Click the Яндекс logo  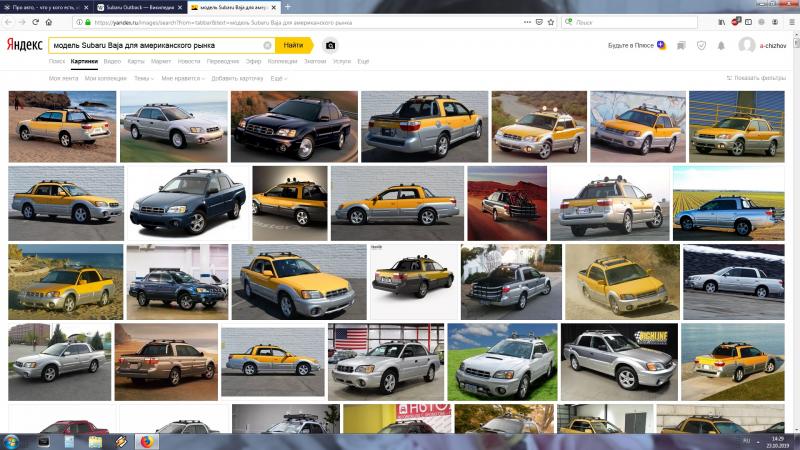24,45
